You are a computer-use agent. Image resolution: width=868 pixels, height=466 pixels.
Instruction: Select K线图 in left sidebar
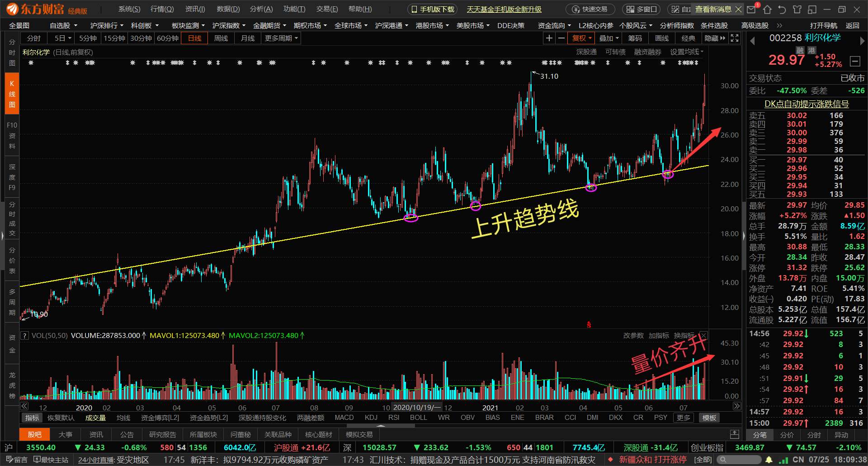tap(12, 94)
